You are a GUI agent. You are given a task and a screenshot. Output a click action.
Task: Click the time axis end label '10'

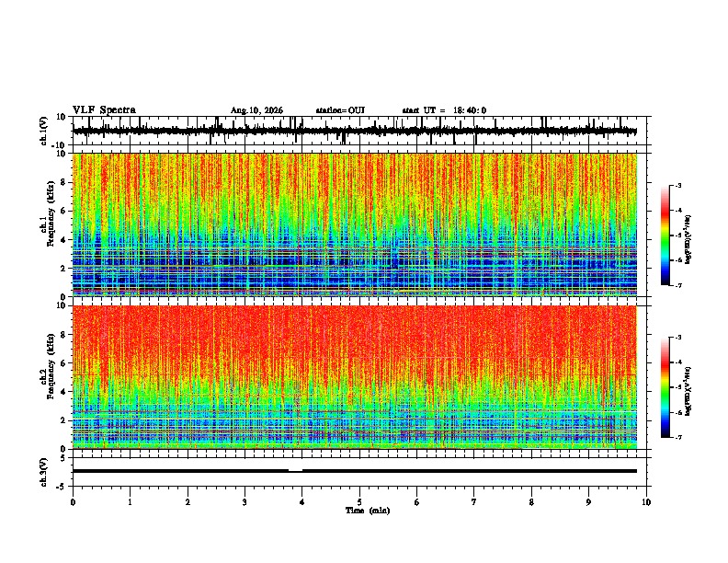point(646,502)
